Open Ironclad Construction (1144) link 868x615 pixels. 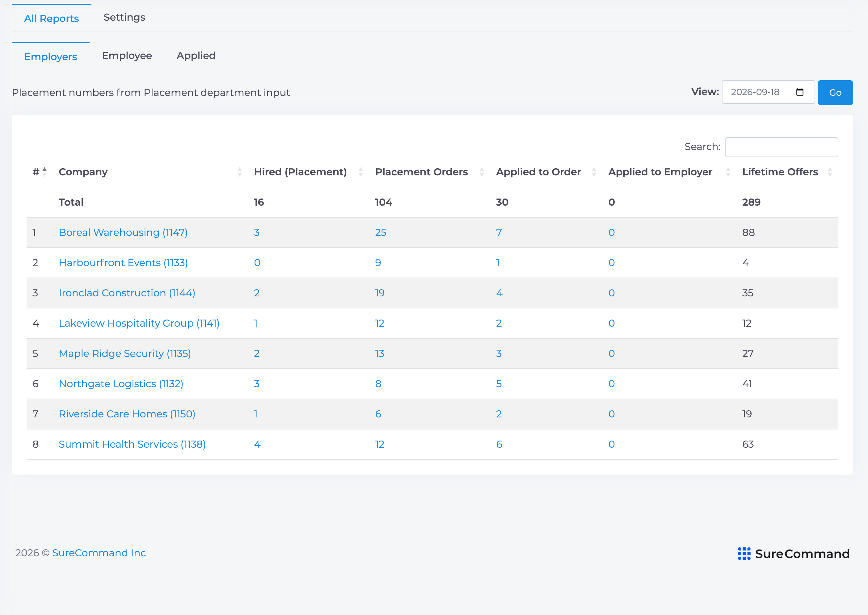pos(127,293)
